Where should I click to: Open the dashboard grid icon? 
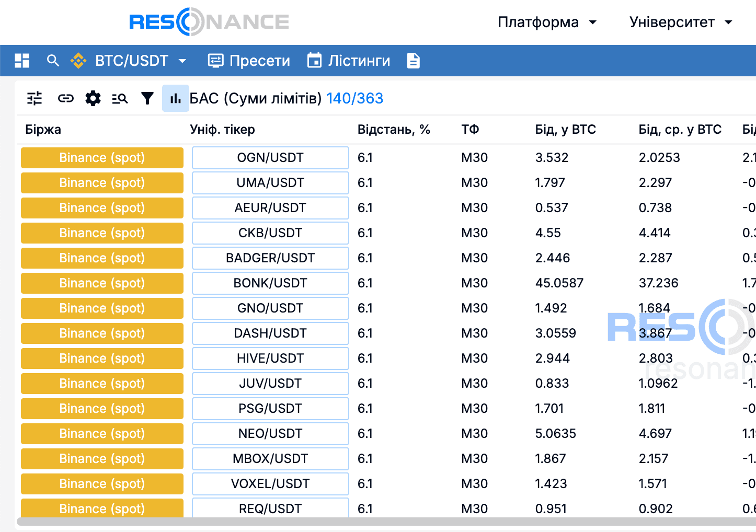[x=22, y=61]
